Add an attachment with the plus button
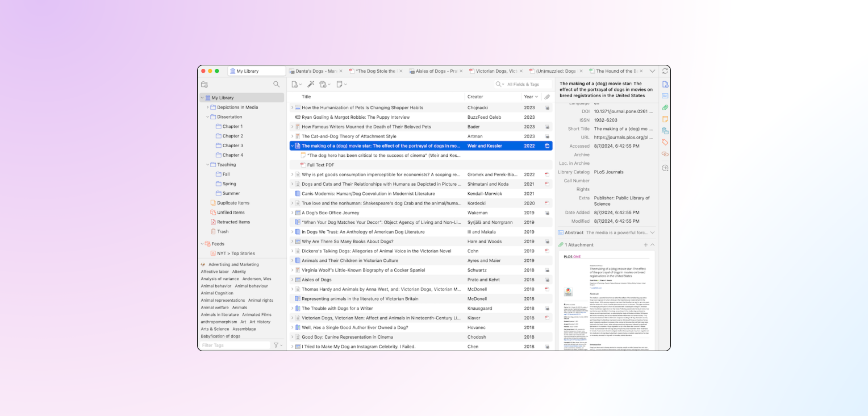 coord(645,245)
